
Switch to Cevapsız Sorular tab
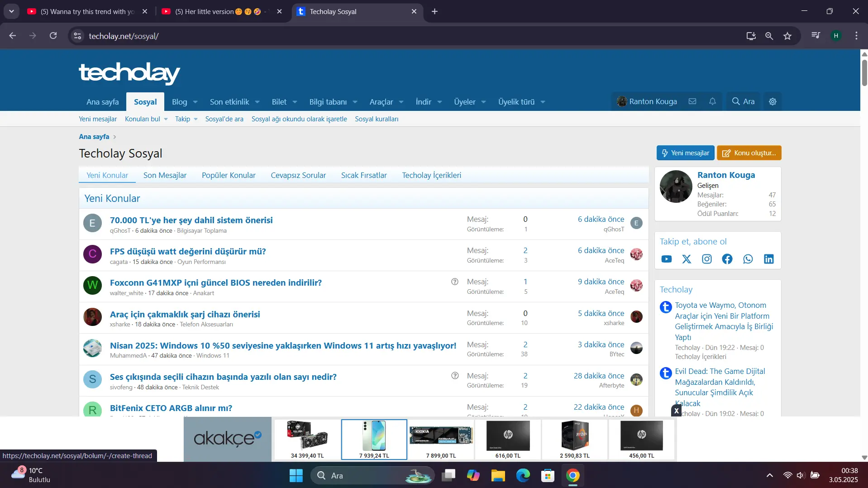click(298, 175)
